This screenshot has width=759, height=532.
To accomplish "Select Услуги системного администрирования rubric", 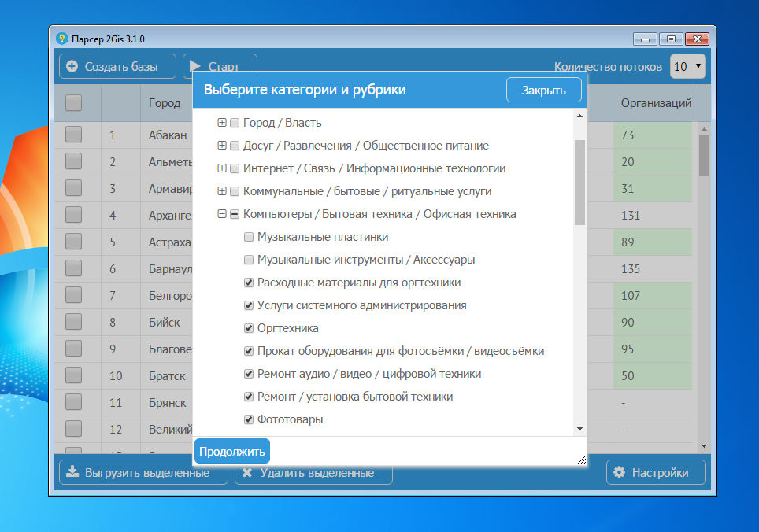I will coord(361,305).
